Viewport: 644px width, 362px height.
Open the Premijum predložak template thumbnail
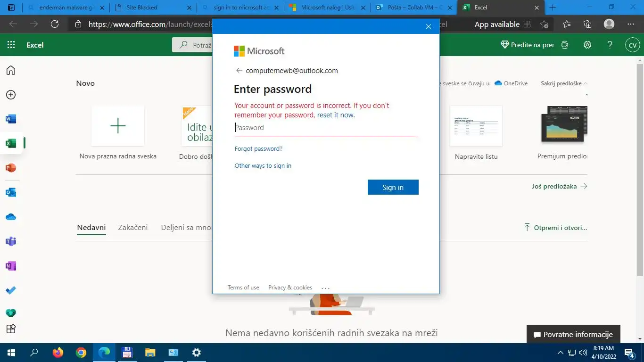tap(564, 125)
